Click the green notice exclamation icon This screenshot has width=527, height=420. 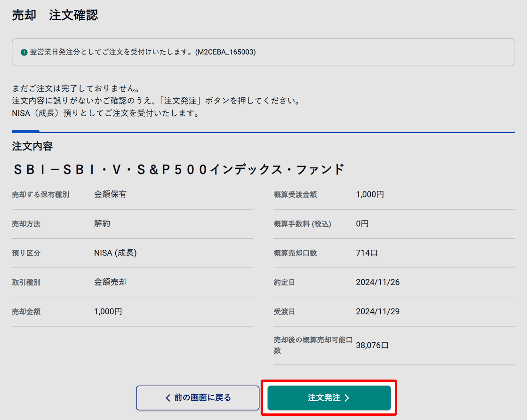coord(24,52)
